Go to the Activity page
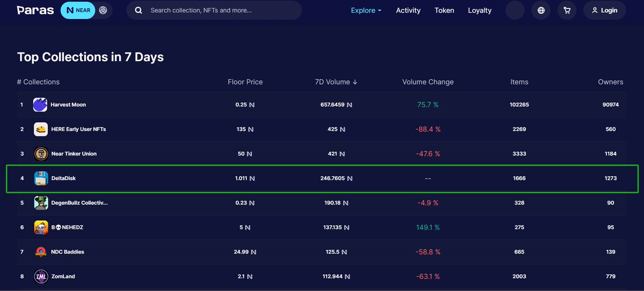 click(x=408, y=10)
